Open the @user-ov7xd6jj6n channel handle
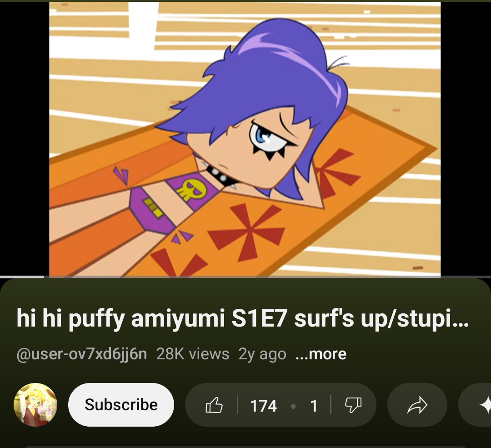 click(x=82, y=354)
